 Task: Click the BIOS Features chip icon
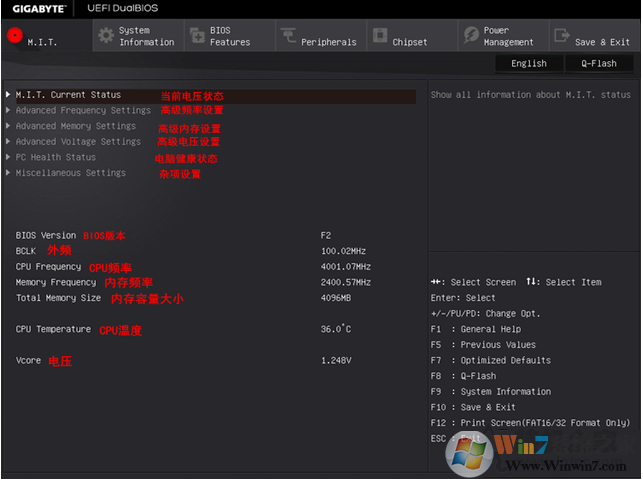point(197,36)
